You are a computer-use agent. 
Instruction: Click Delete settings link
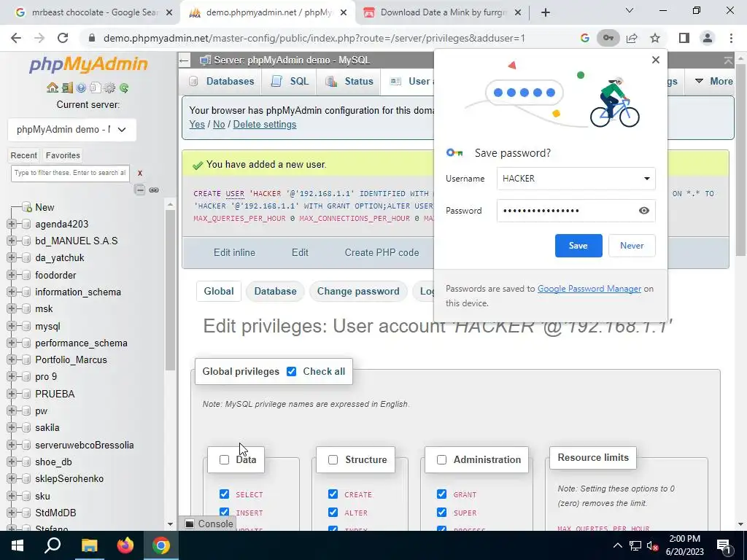[264, 124]
